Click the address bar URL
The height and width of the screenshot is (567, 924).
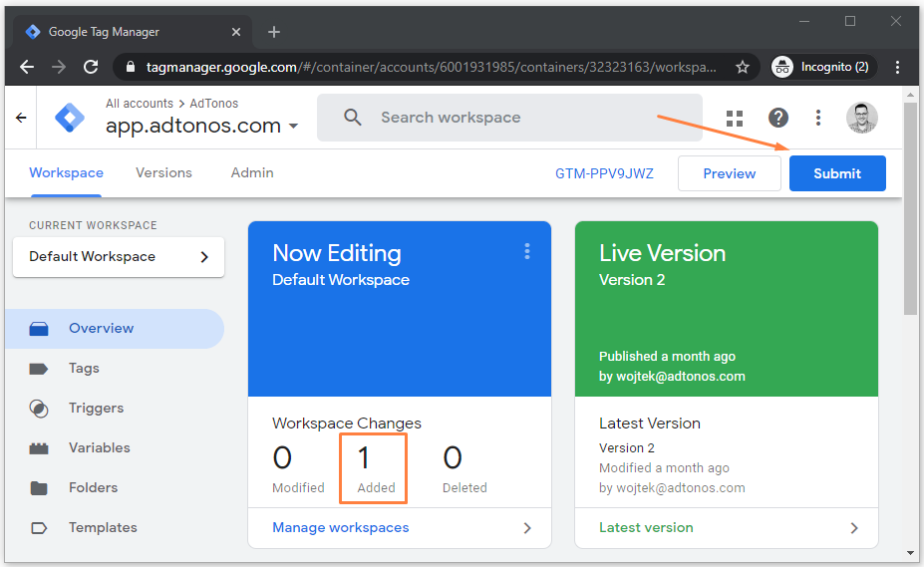[432, 67]
